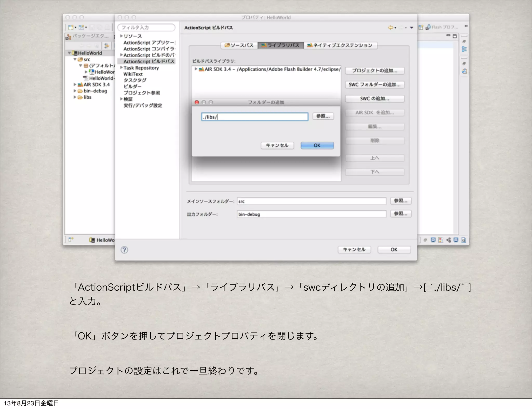The height and width of the screenshot is (409, 532).
Task: Click 参照... next to the main source folder
Action: point(401,201)
